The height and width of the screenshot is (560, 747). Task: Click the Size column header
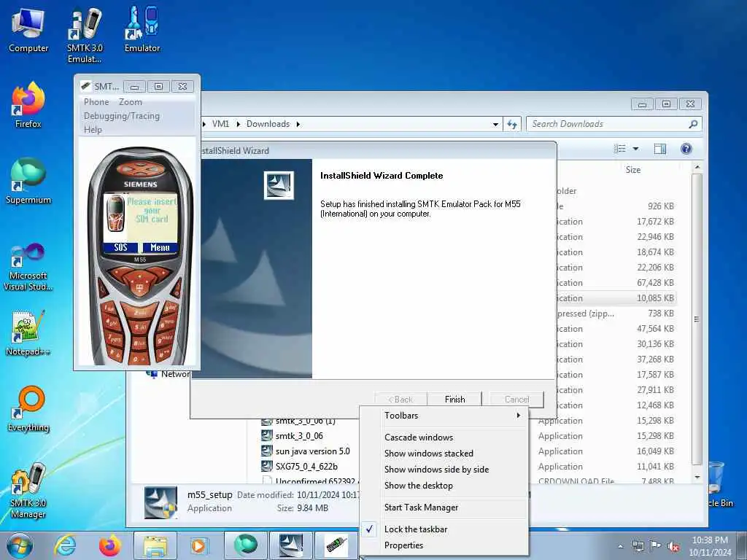(632, 169)
